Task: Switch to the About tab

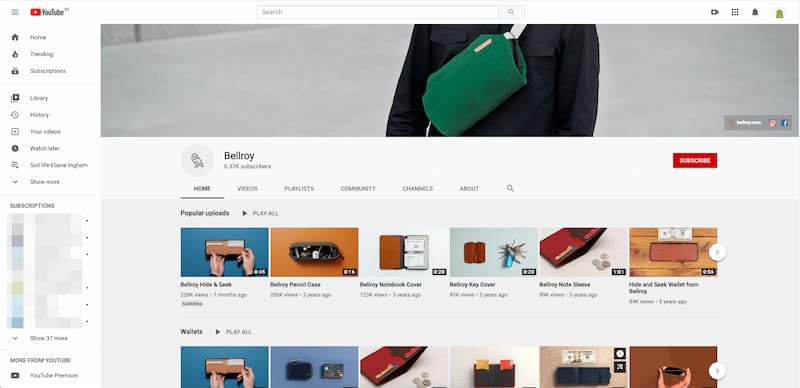Action: [x=469, y=189]
